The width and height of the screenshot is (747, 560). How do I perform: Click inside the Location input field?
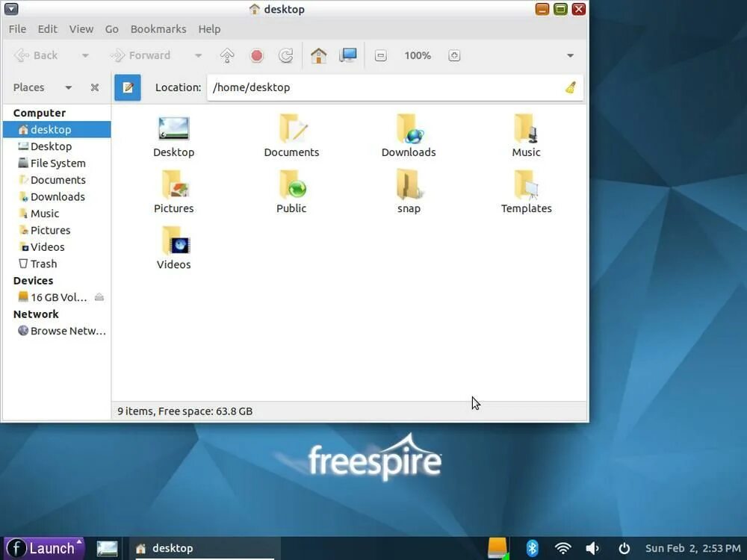click(x=336, y=87)
